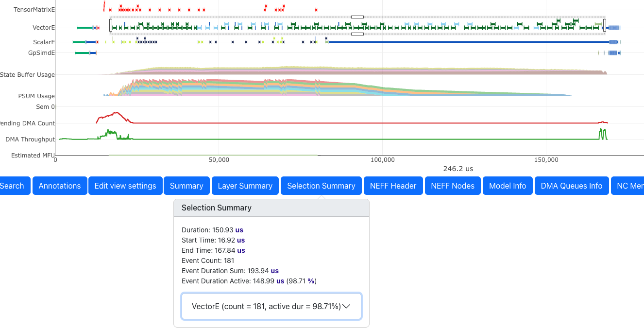Viewport: 644px width, 331px height.
Task: Open DMA Queues Info
Action: (571, 186)
